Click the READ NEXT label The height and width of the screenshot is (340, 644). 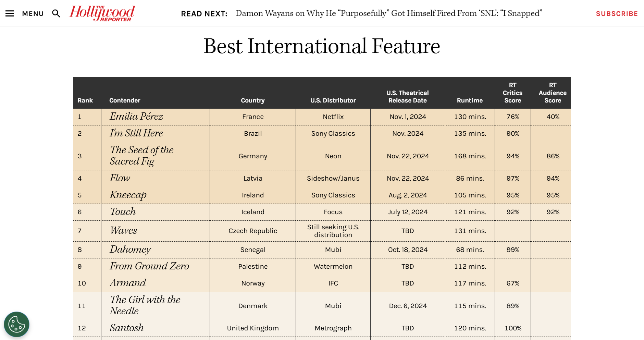tap(204, 14)
